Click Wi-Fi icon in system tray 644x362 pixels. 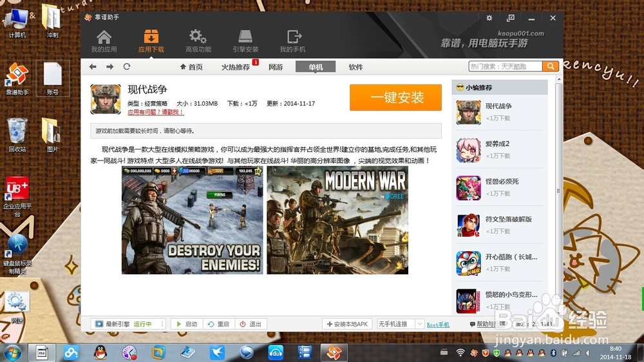coord(460,352)
